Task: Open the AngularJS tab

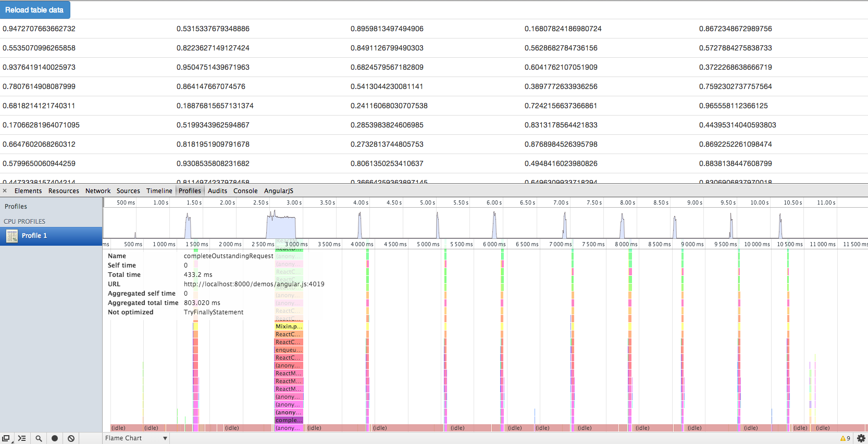Action: (279, 191)
